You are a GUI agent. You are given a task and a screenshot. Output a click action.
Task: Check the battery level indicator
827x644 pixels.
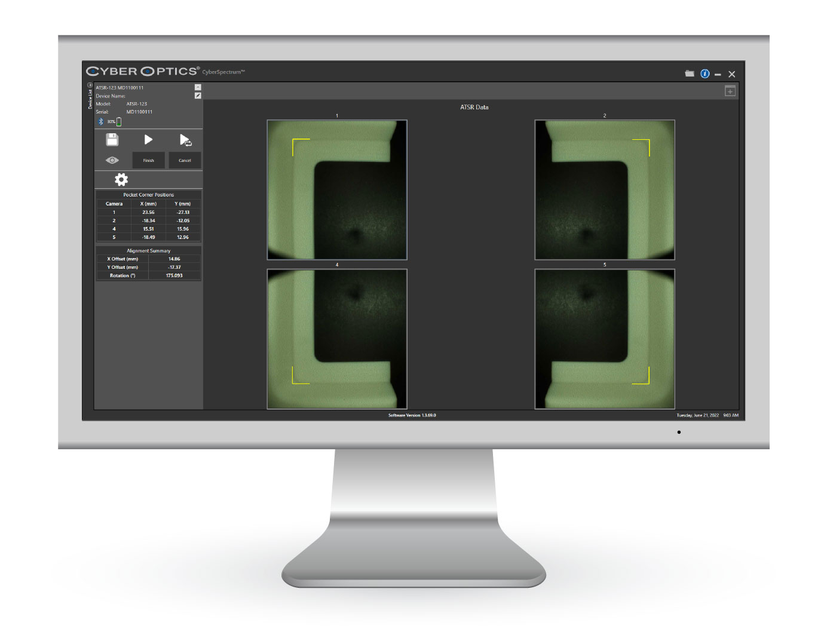pyautogui.click(x=118, y=121)
